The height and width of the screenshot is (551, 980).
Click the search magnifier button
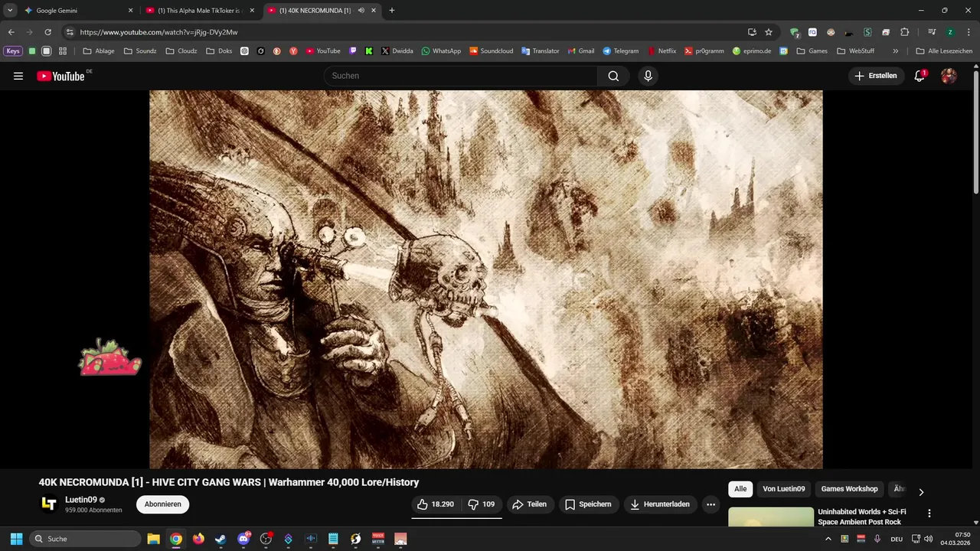tap(613, 76)
